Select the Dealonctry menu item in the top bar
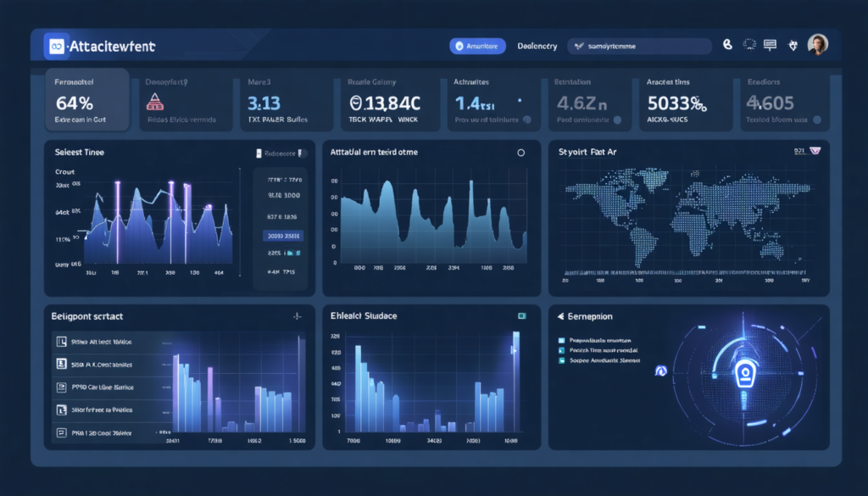Image resolution: width=868 pixels, height=496 pixels. pos(537,45)
